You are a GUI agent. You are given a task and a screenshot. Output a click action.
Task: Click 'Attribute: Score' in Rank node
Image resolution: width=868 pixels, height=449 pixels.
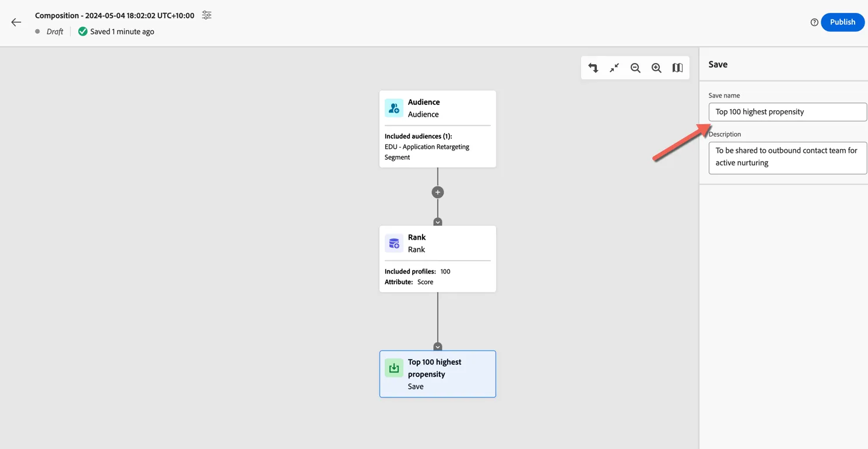(409, 282)
